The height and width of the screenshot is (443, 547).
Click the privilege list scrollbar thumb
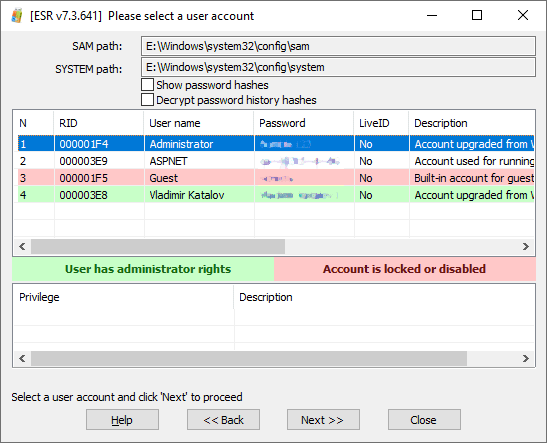click(249, 359)
